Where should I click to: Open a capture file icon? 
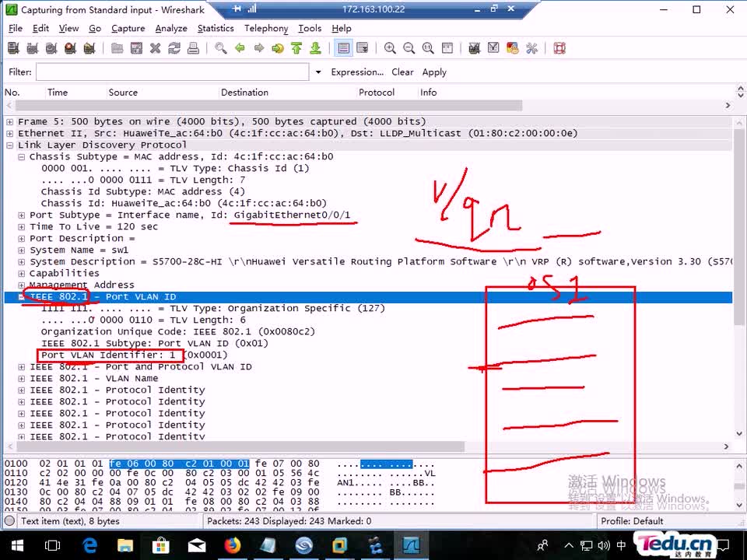pyautogui.click(x=117, y=48)
